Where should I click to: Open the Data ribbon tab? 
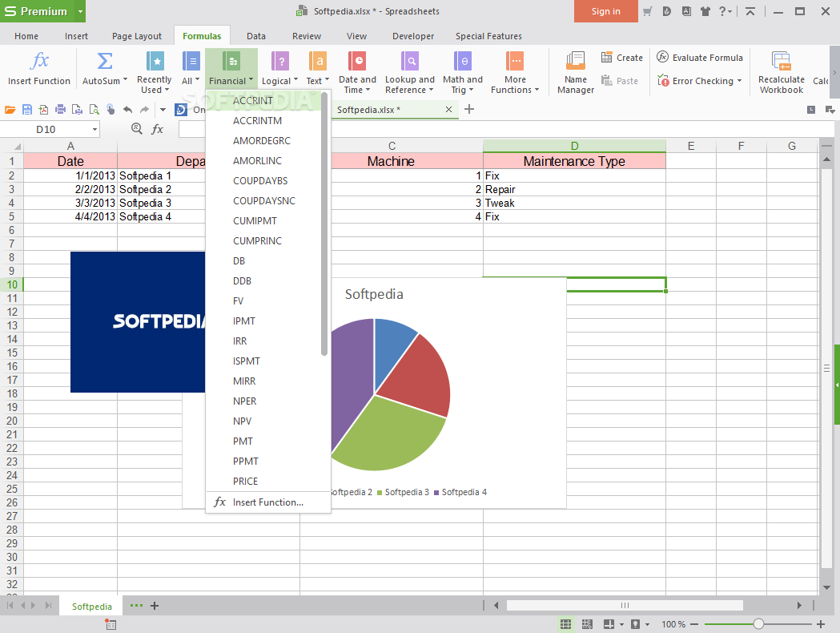tap(256, 36)
